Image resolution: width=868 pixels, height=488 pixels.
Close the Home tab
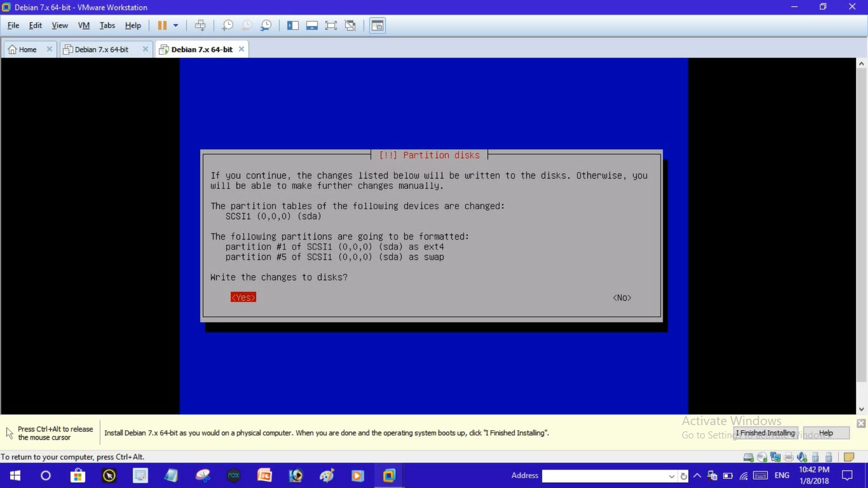50,49
